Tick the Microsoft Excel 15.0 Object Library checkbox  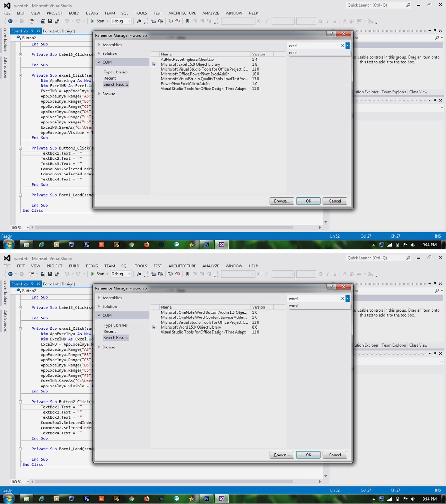click(x=154, y=64)
